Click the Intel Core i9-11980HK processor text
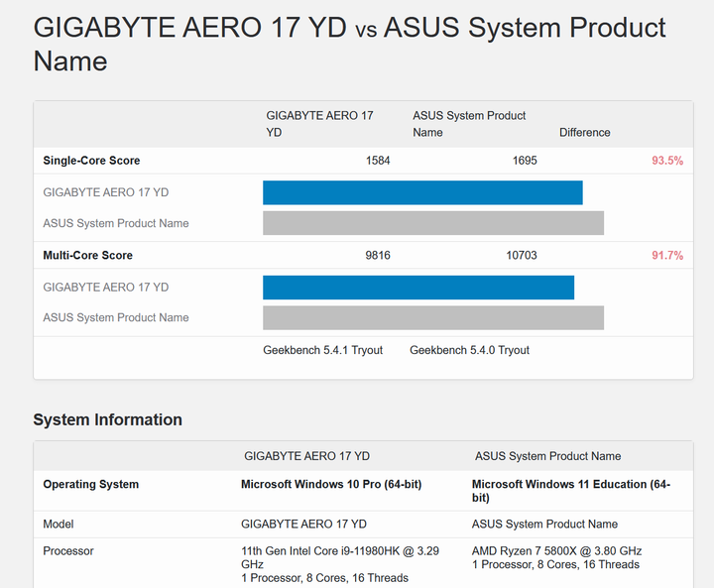This screenshot has height=588, width=714. click(340, 558)
